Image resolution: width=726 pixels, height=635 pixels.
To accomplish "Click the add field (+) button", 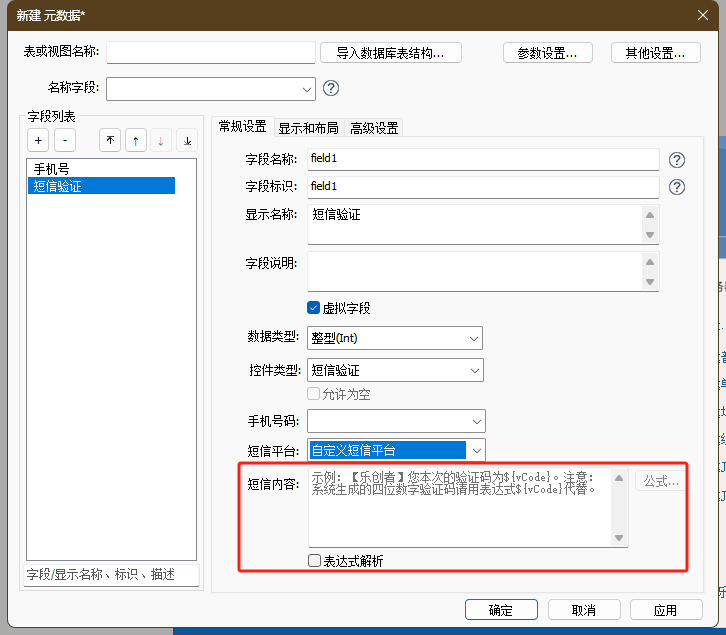I will pyautogui.click(x=37, y=141).
